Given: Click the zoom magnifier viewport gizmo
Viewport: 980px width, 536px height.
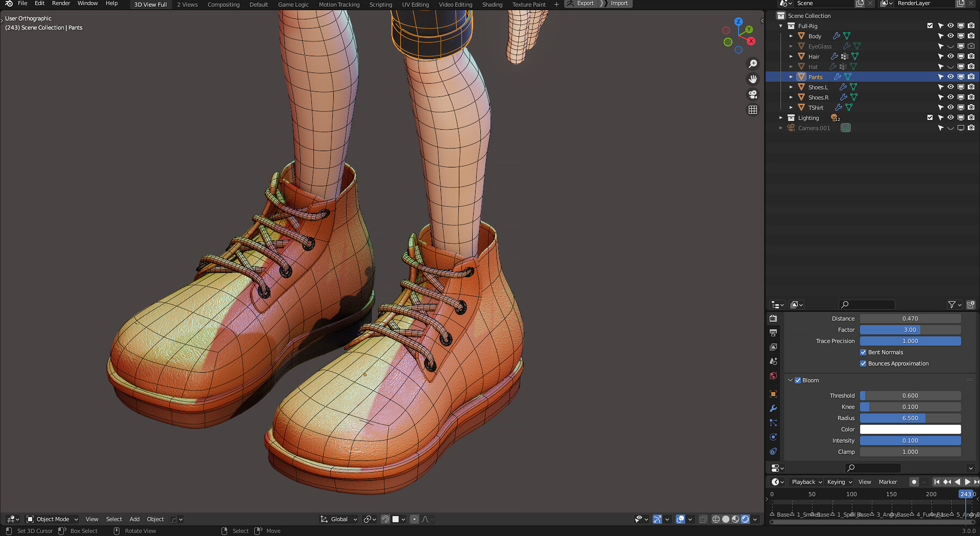Looking at the screenshot, I should coord(753,64).
